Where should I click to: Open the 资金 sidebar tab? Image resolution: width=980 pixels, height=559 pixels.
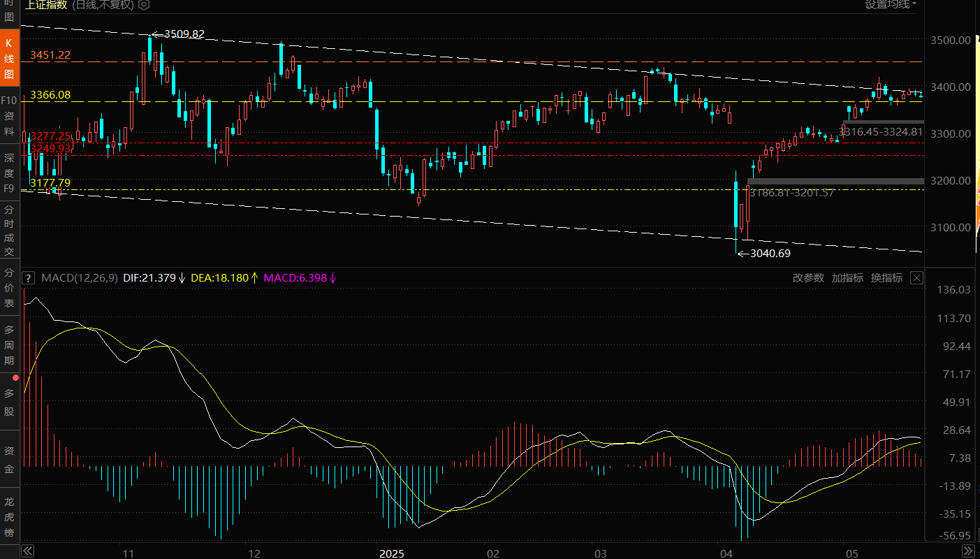[9, 460]
